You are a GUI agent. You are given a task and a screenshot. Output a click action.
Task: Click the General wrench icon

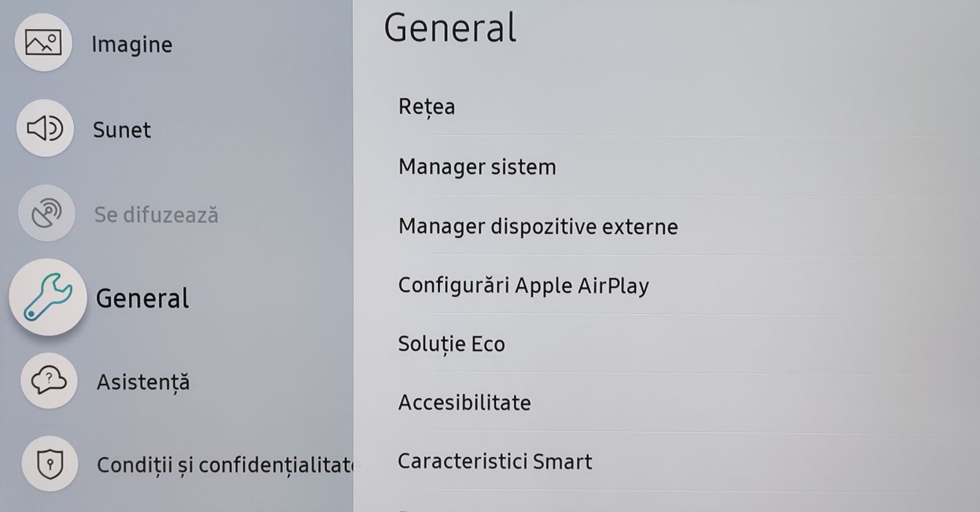point(48,297)
